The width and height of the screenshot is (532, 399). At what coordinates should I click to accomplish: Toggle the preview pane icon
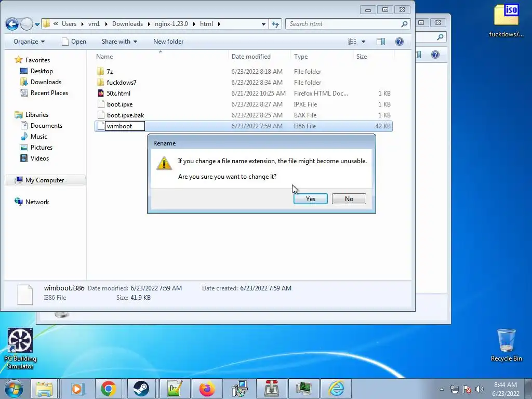pyautogui.click(x=381, y=42)
